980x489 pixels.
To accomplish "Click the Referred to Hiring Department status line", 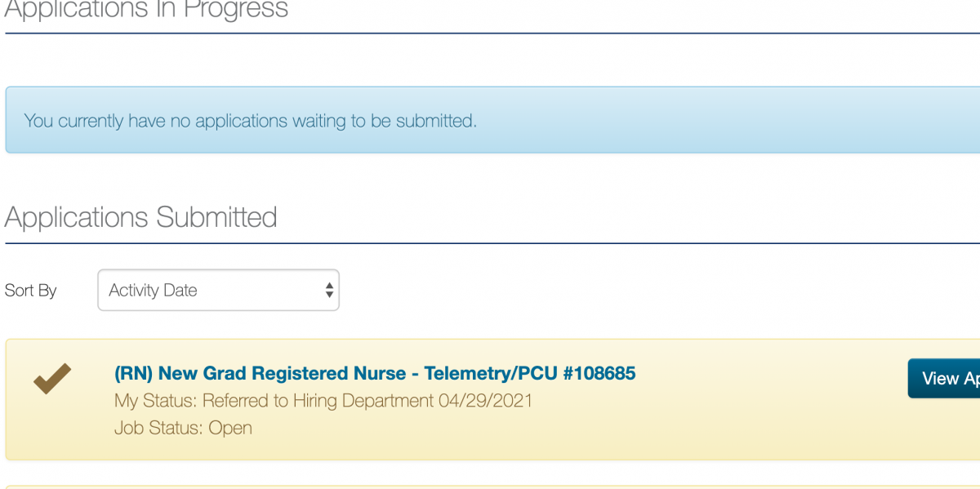I will coord(323,401).
